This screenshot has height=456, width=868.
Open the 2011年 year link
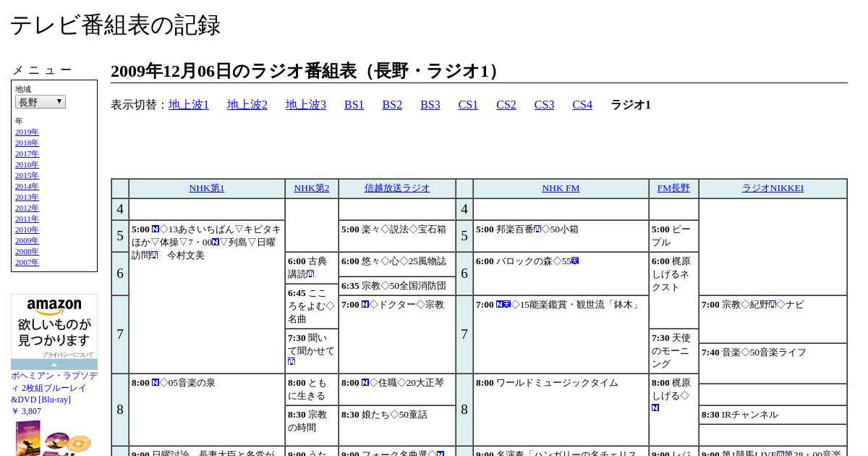coord(27,219)
